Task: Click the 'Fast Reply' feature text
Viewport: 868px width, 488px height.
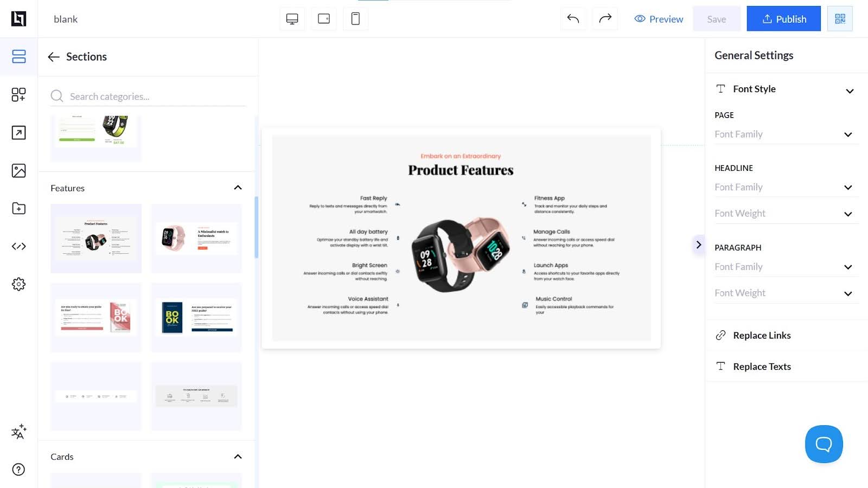Action: (x=373, y=198)
